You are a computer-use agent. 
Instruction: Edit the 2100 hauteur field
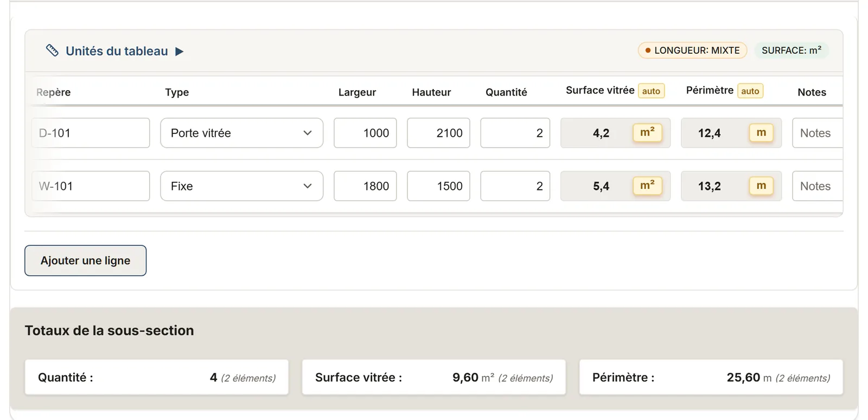click(x=438, y=133)
